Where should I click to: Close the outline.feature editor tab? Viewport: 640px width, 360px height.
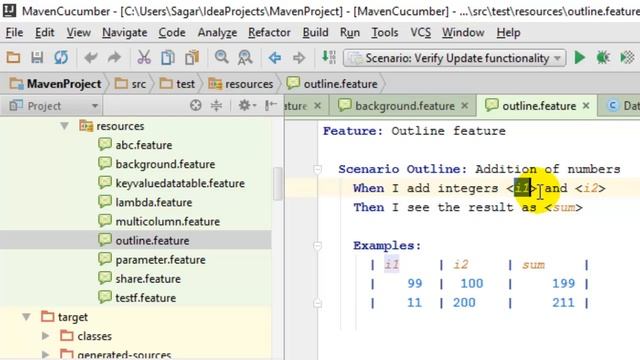tap(586, 106)
